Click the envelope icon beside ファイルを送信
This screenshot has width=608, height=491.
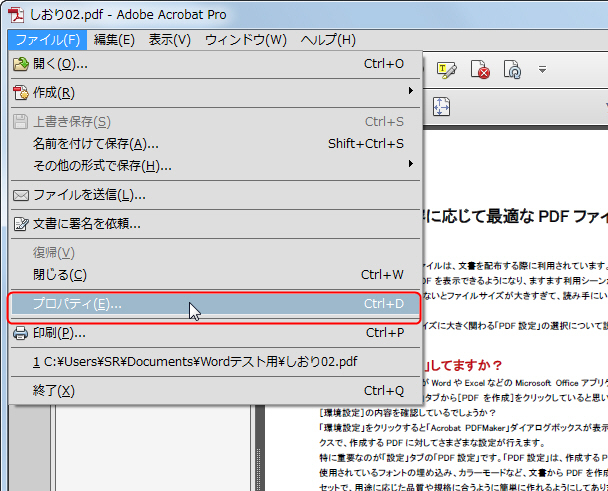(x=21, y=195)
